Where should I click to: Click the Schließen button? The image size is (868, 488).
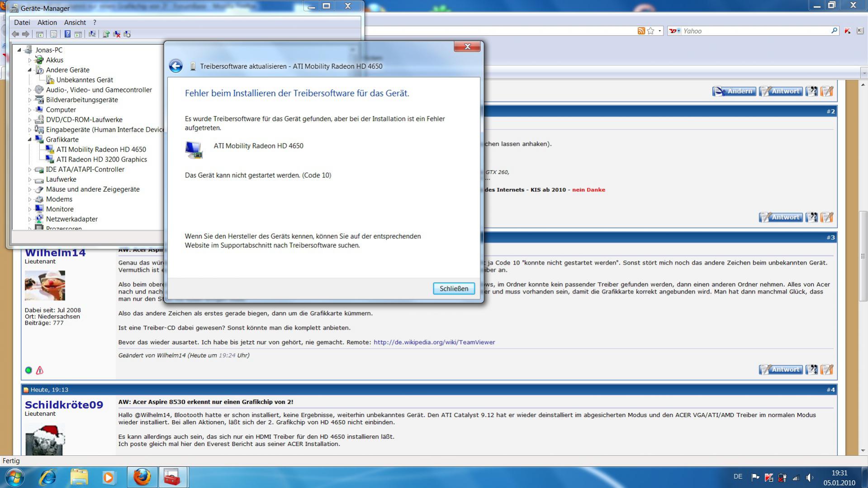coord(454,289)
